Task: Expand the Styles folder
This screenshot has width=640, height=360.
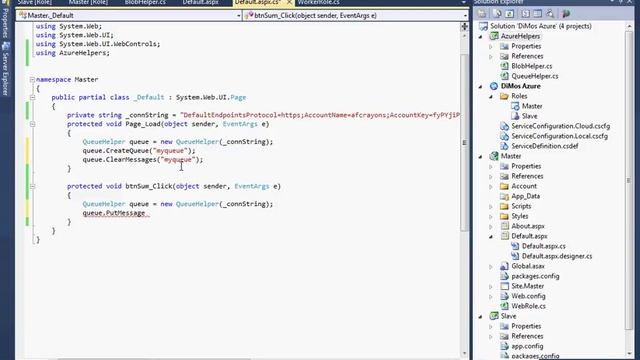Action: click(491, 216)
